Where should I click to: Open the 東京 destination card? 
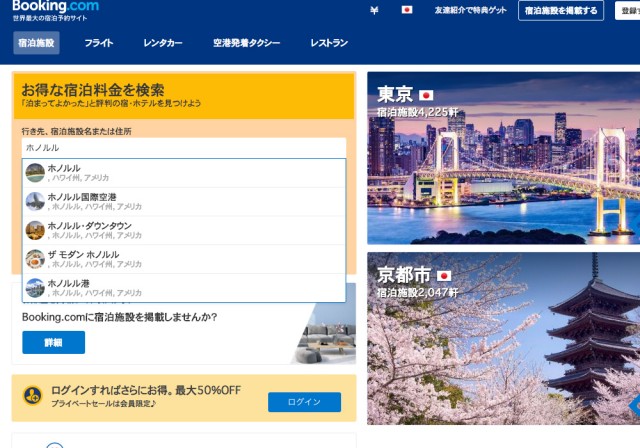click(x=504, y=158)
